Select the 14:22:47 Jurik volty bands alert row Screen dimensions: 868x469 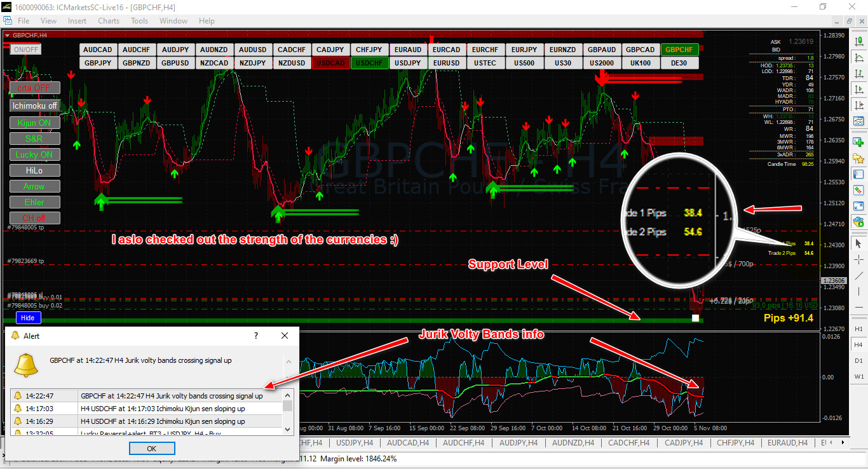point(146,396)
